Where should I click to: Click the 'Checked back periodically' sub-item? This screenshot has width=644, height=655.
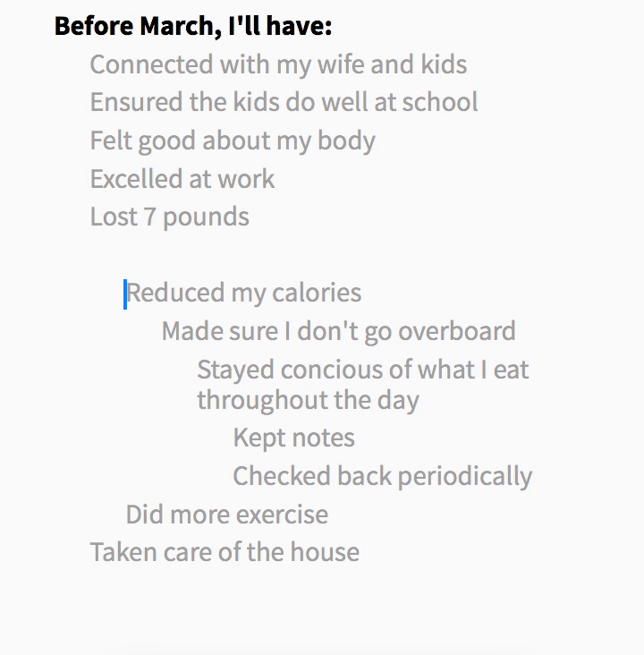tap(383, 477)
